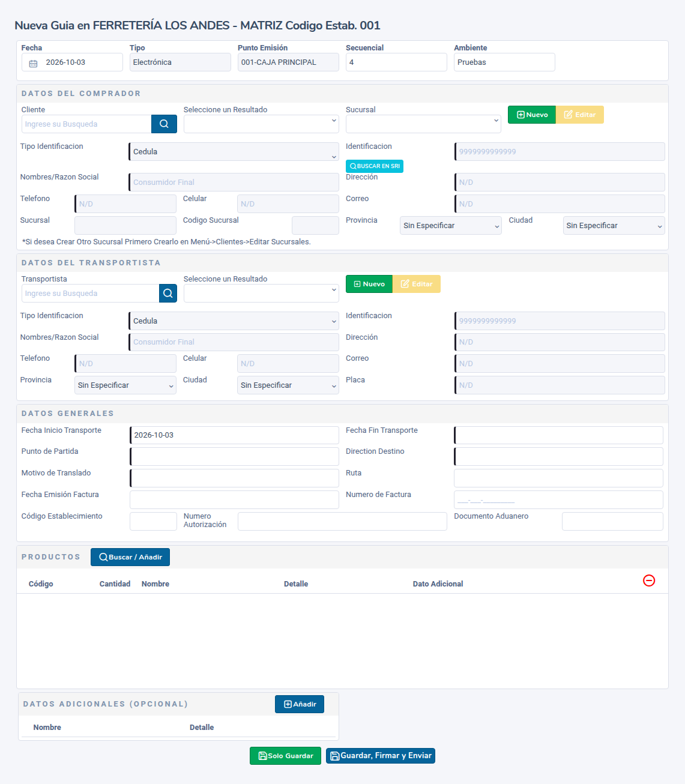Expand transportista Tipo Identificacion Cedula dropdown

coord(234,321)
